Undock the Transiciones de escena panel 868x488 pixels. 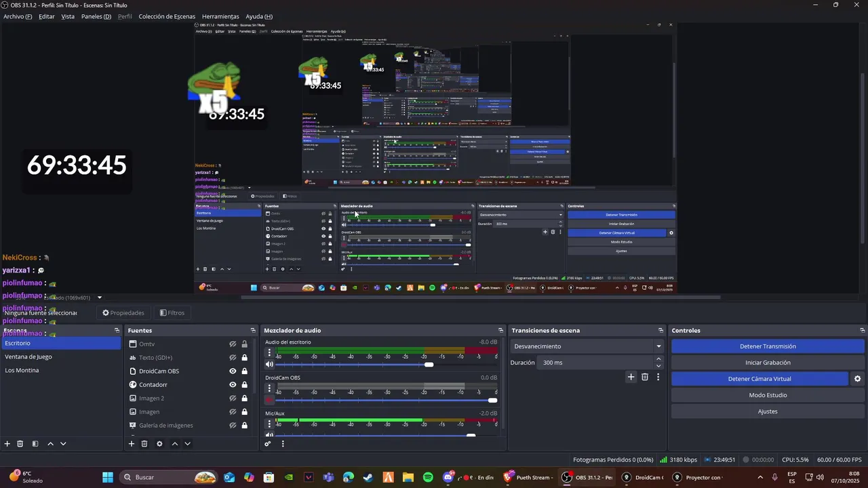tap(660, 331)
